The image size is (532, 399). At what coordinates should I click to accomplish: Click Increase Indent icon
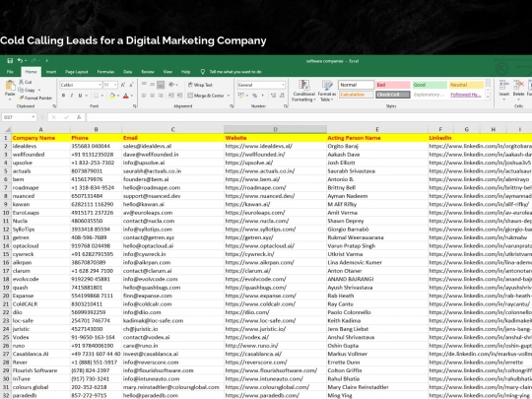179,96
